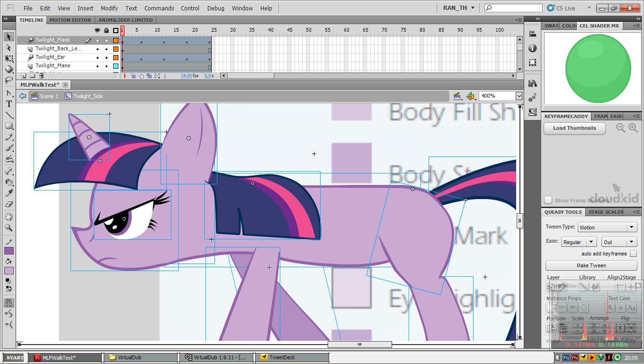Open Queasy Tools panel options menu
This screenshot has width=644, height=364.
click(636, 212)
